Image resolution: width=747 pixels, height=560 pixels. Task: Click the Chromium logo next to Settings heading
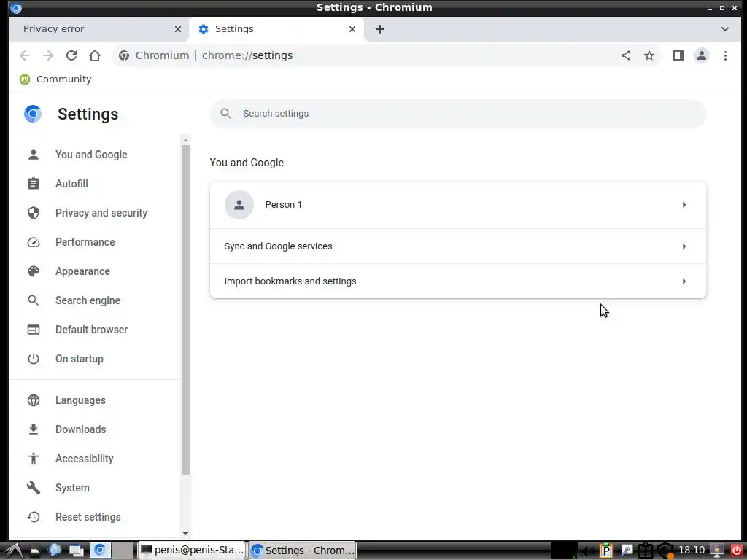(x=33, y=114)
